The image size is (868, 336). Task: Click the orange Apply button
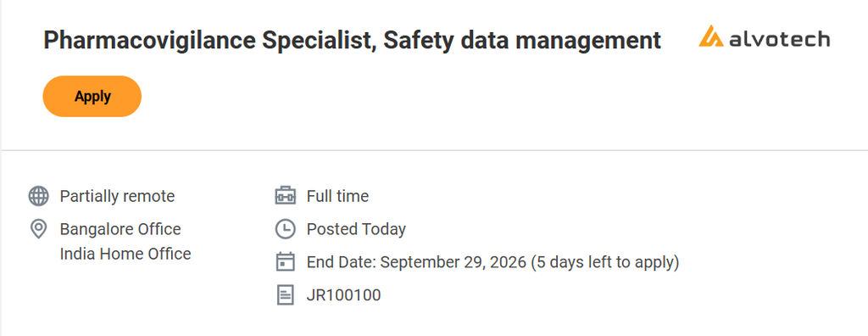tap(92, 97)
